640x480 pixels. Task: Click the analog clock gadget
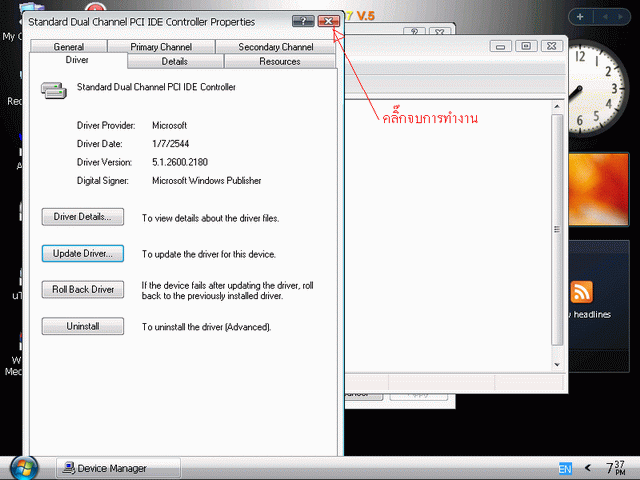(x=598, y=89)
